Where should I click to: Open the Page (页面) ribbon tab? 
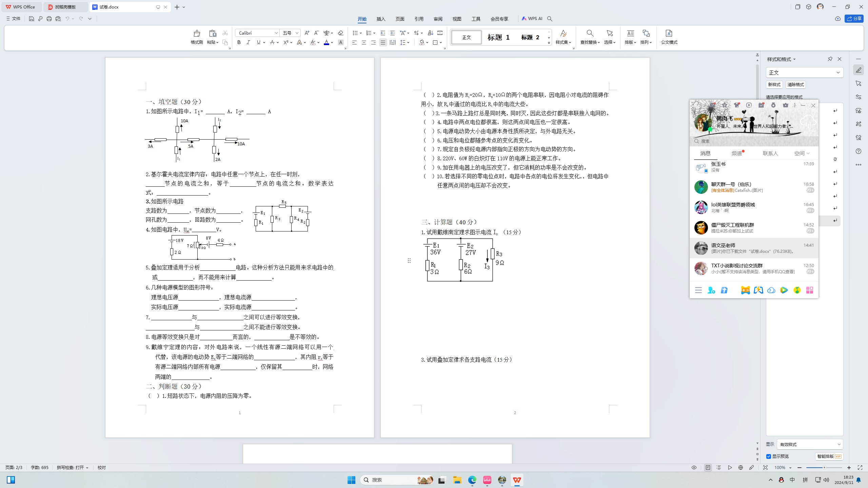point(400,19)
